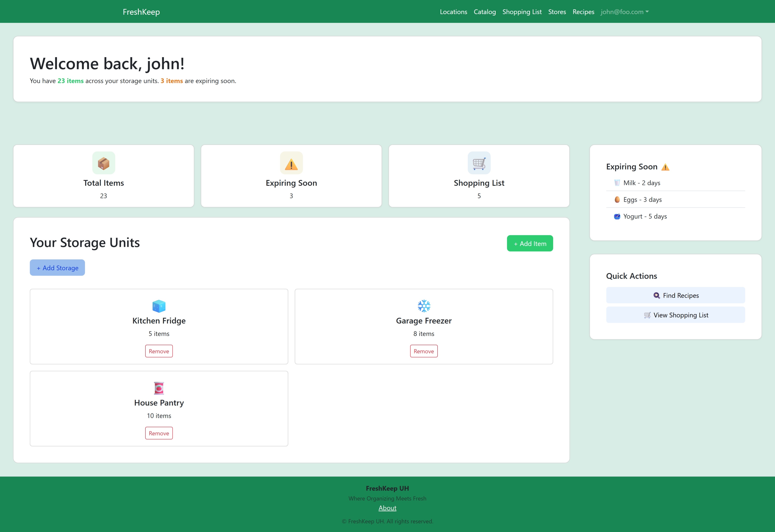Click the + Add Item button

point(529,243)
